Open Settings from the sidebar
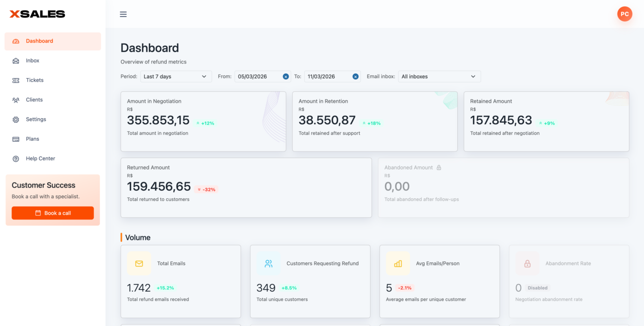The height and width of the screenshot is (326, 644). point(36,119)
